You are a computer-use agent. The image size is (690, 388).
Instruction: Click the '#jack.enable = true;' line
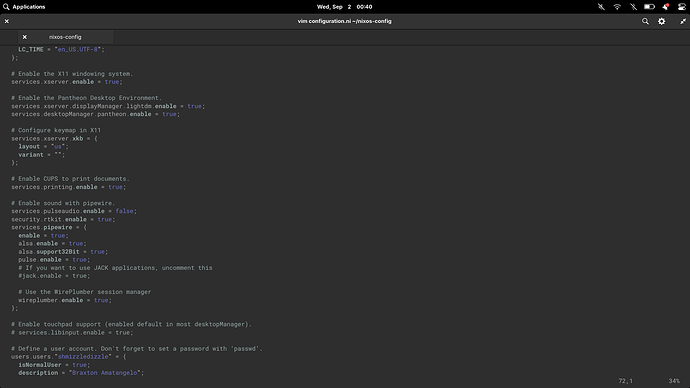(x=54, y=276)
